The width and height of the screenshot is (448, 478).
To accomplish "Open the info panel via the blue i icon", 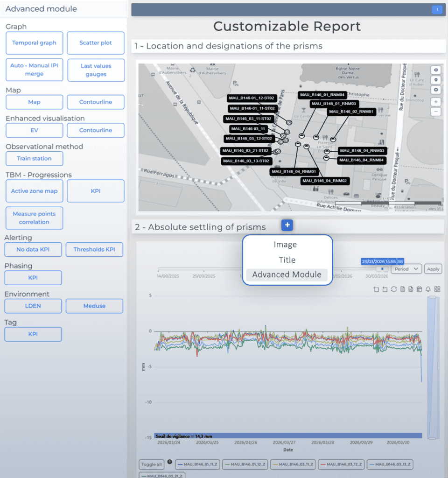I will tap(437, 9).
